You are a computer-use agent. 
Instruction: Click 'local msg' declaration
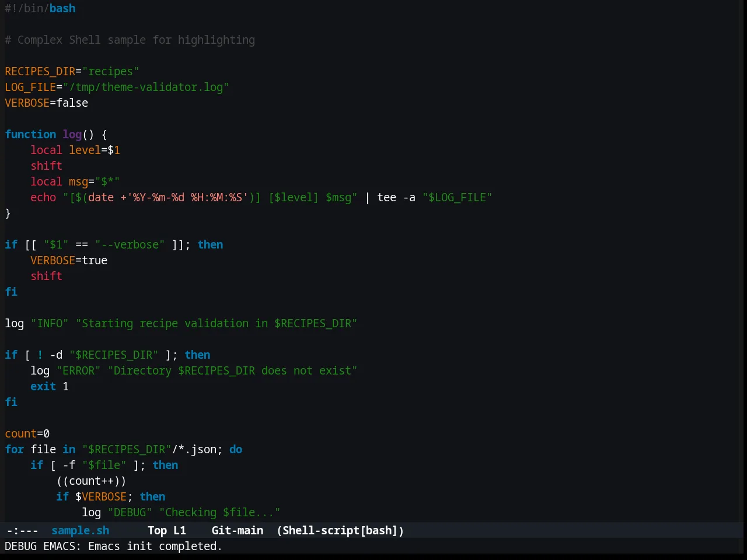59,181
